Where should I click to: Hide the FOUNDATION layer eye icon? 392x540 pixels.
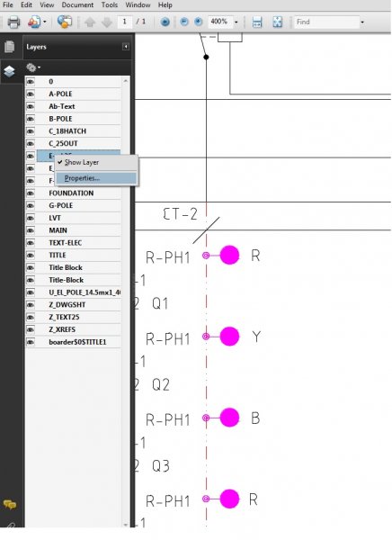point(31,193)
